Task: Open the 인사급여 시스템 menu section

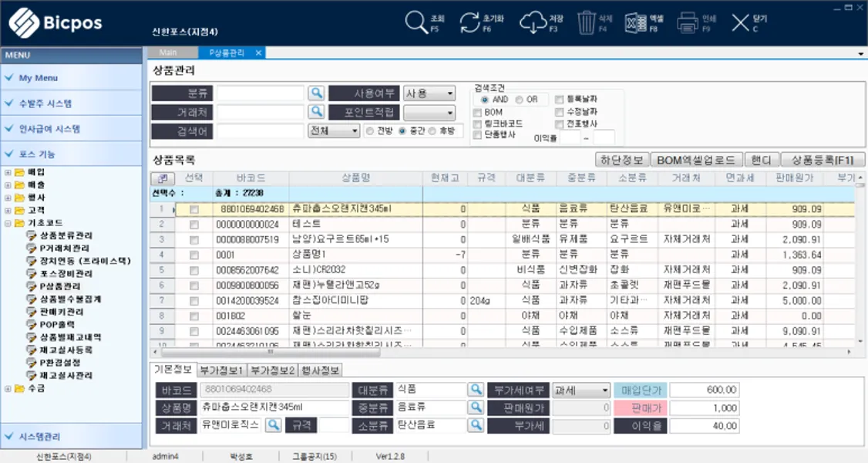Action: (72, 129)
